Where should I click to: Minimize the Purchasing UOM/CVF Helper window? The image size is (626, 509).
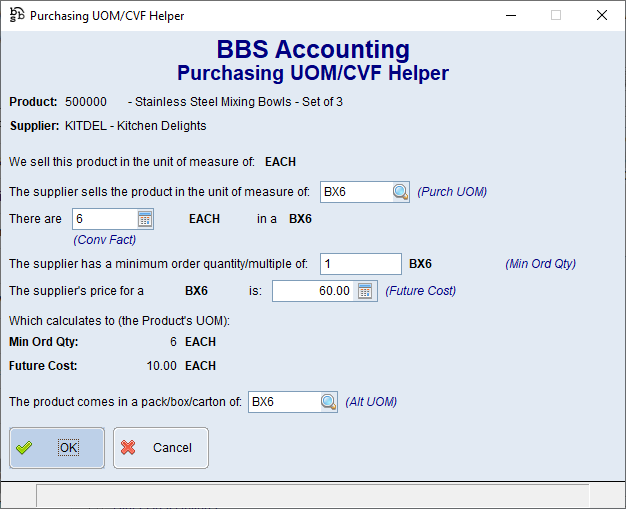coord(511,16)
